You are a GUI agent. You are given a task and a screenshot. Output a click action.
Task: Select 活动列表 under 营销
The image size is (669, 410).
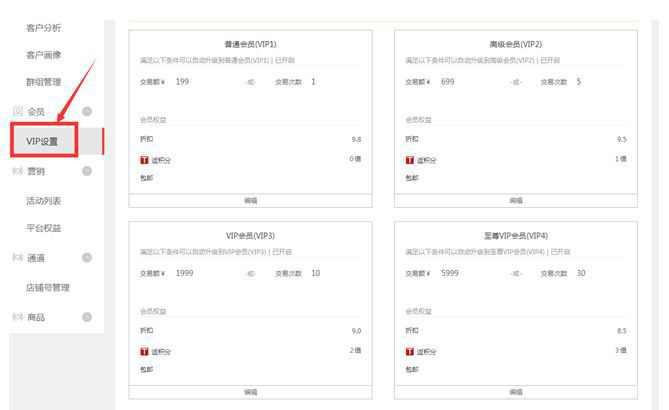43,200
